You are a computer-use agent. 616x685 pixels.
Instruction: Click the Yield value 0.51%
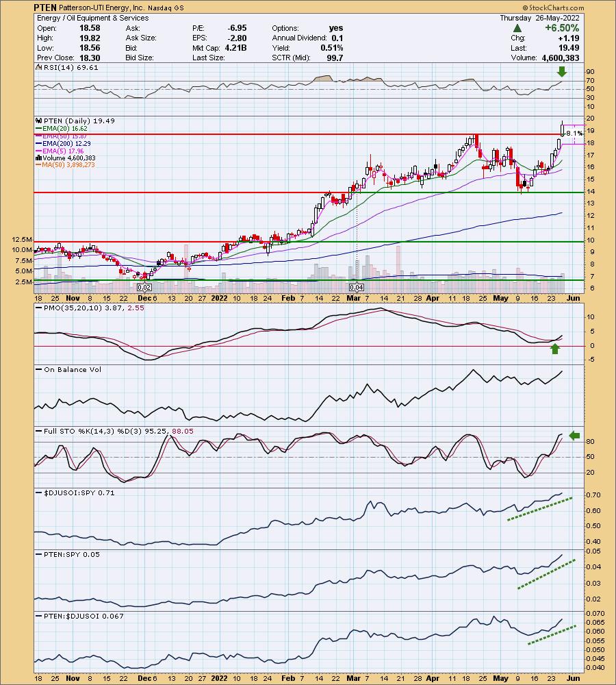click(332, 48)
